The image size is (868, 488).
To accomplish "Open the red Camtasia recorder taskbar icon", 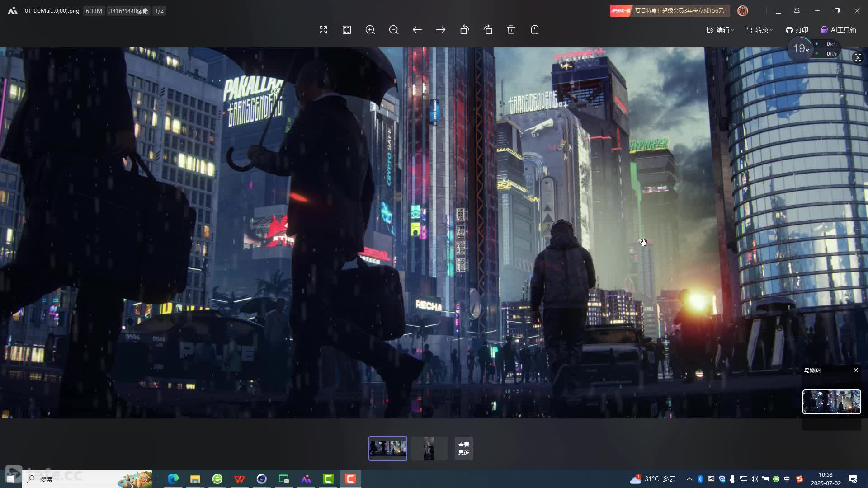I will click(350, 479).
